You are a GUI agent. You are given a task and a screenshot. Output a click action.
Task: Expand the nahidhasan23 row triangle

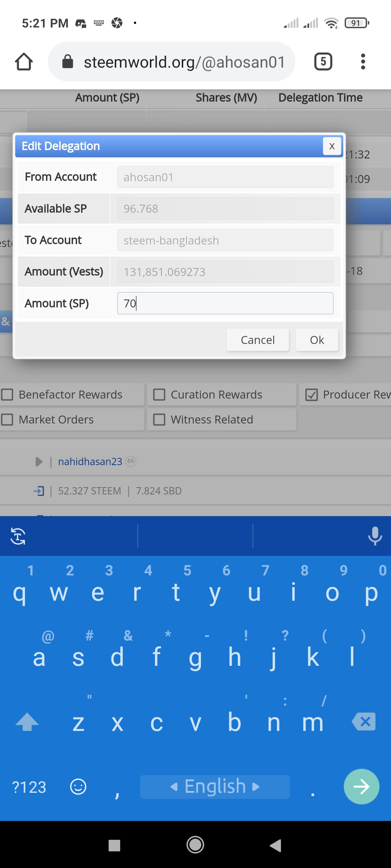(39, 461)
